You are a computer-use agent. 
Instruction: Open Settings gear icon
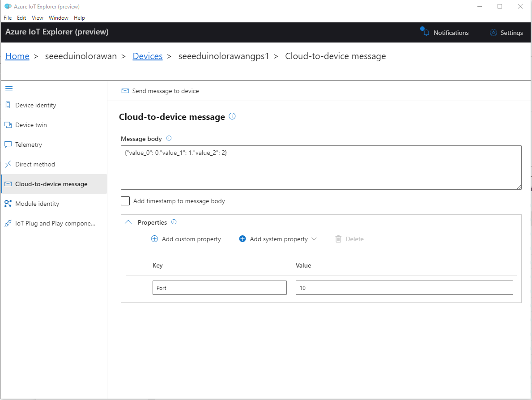click(x=494, y=33)
